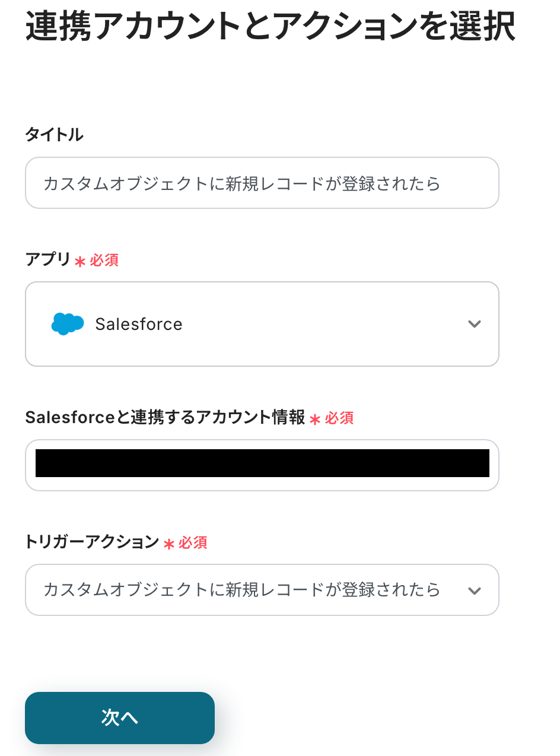This screenshot has width=560, height=756.
Task: Click the selected trigger action text
Action: click(x=242, y=590)
